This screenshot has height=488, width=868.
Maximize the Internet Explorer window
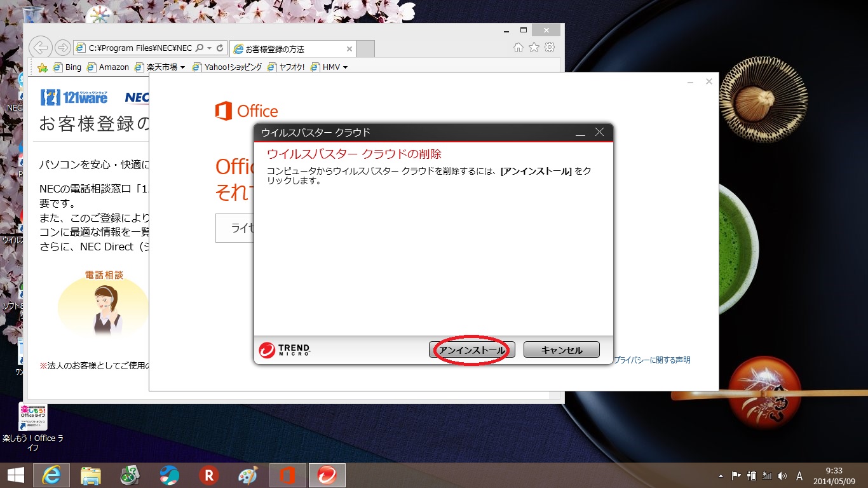tap(524, 30)
